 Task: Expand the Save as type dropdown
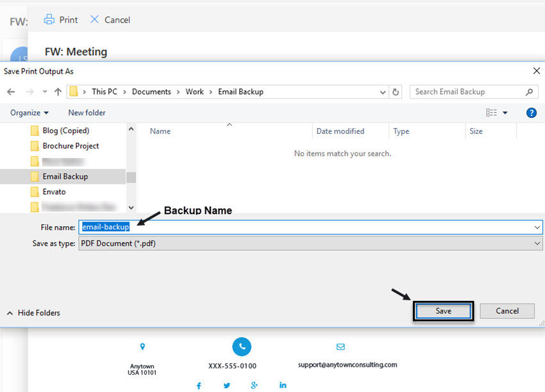point(537,243)
